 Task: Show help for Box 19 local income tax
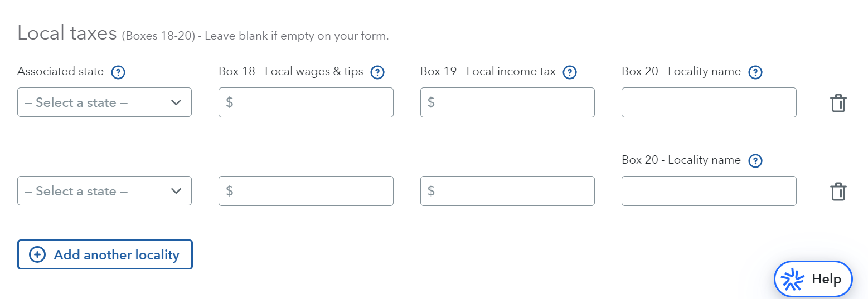pyautogui.click(x=569, y=72)
